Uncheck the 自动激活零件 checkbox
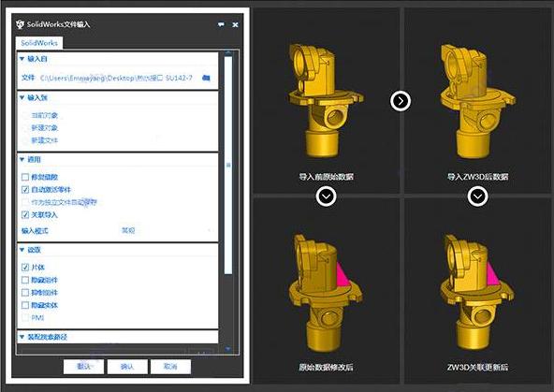Image resolution: width=554 pixels, height=392 pixels. click(25, 190)
